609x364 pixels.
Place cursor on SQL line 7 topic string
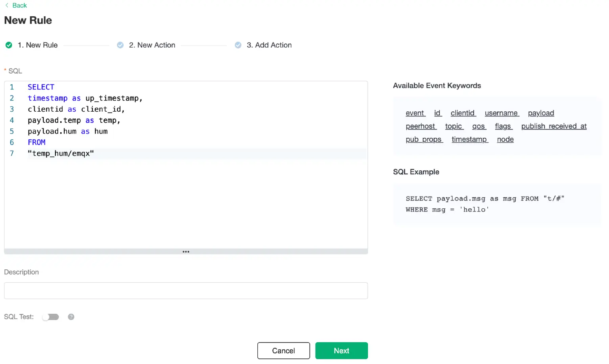tap(61, 154)
